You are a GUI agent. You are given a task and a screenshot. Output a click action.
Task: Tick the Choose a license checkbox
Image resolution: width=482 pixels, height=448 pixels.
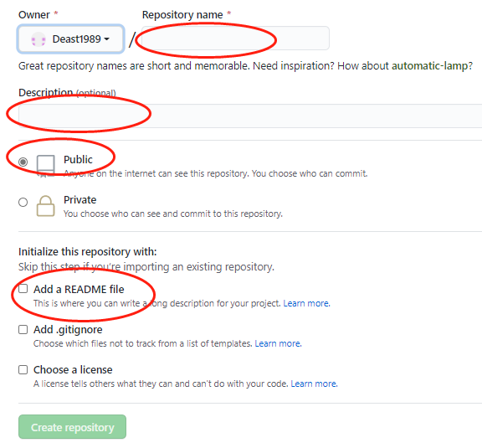23,369
